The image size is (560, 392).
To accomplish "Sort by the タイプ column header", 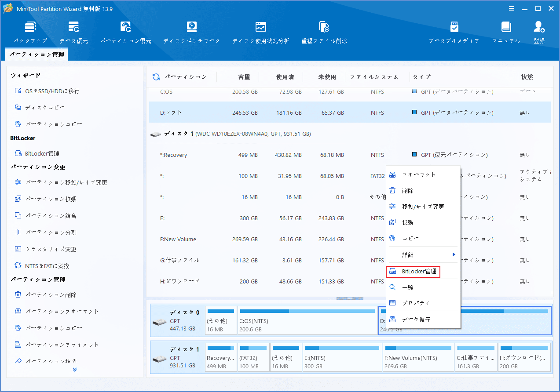I will 422,77.
